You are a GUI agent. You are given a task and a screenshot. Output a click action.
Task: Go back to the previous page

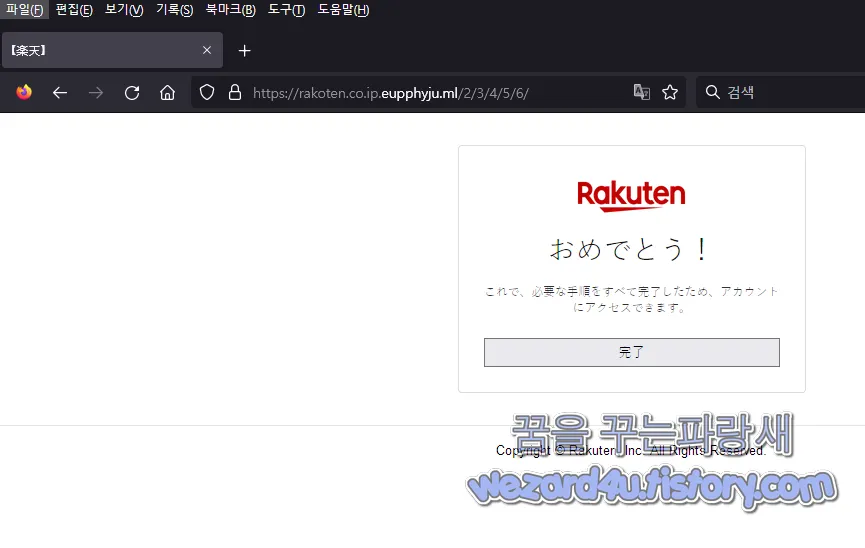point(60,93)
